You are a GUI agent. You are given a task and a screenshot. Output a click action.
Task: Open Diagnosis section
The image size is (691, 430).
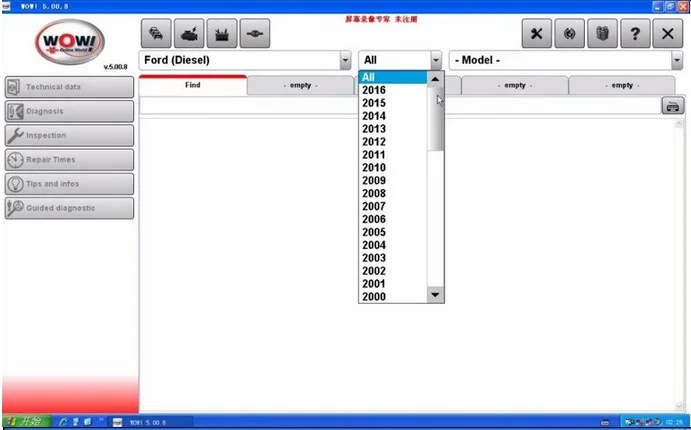point(69,111)
